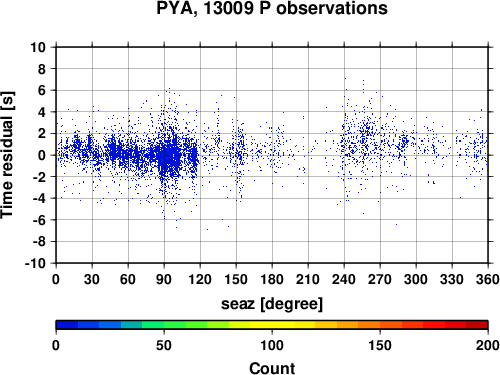Click the x-axis tick label 240

[344, 279]
